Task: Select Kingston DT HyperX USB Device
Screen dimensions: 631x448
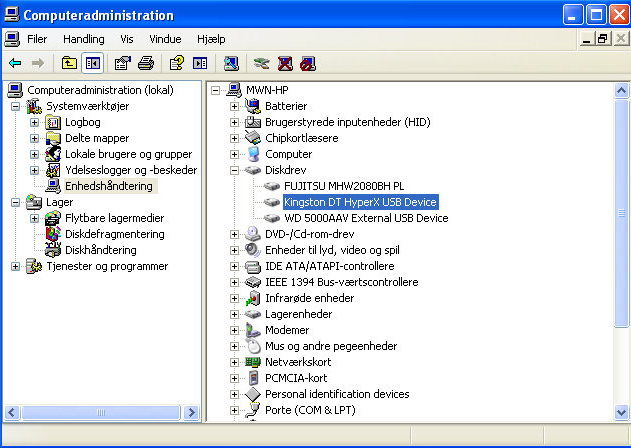Action: click(x=360, y=202)
